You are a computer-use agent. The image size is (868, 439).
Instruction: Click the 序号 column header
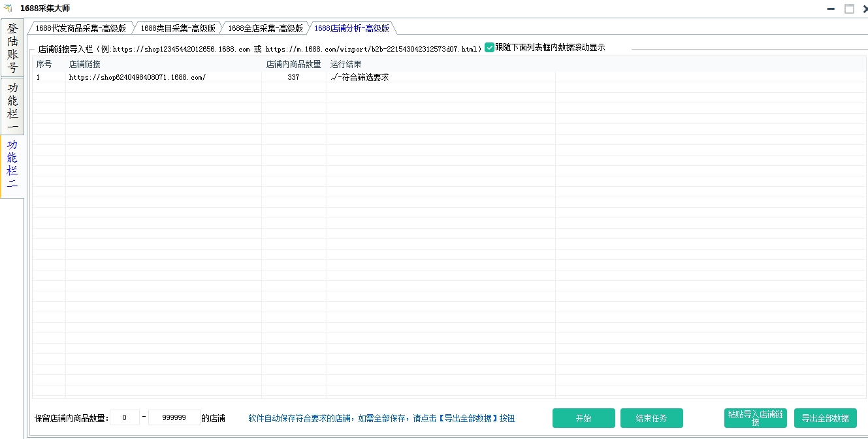point(49,64)
